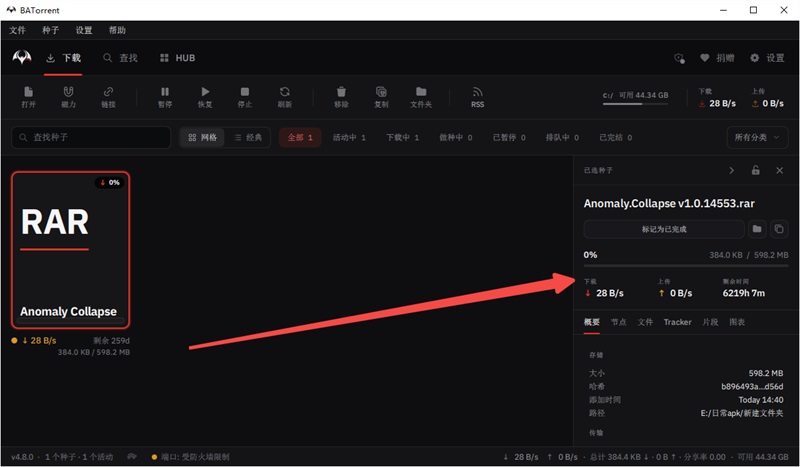Open the Tracker detail tab
Screen dimensions: 800x467
677,322
